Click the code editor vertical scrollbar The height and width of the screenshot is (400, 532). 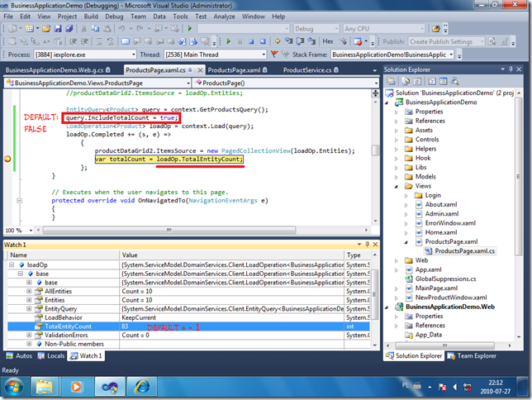(x=375, y=149)
